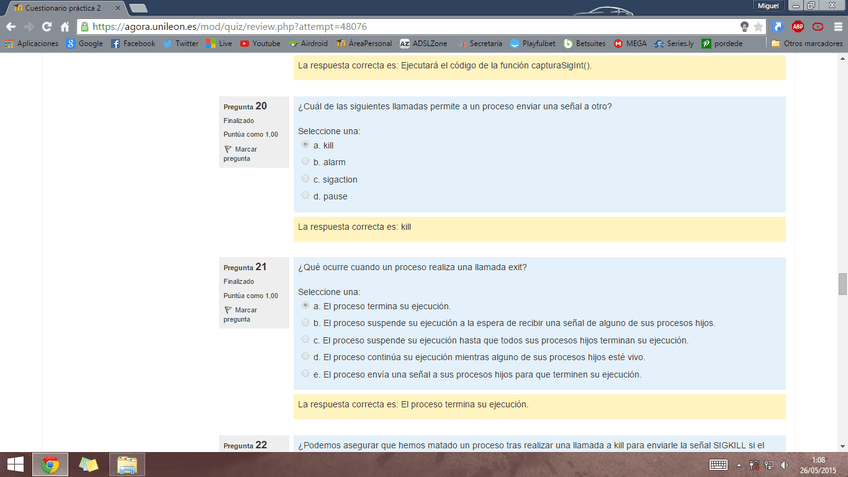This screenshot has height=477, width=848.
Task: Go to browser home page
Action: [x=65, y=27]
